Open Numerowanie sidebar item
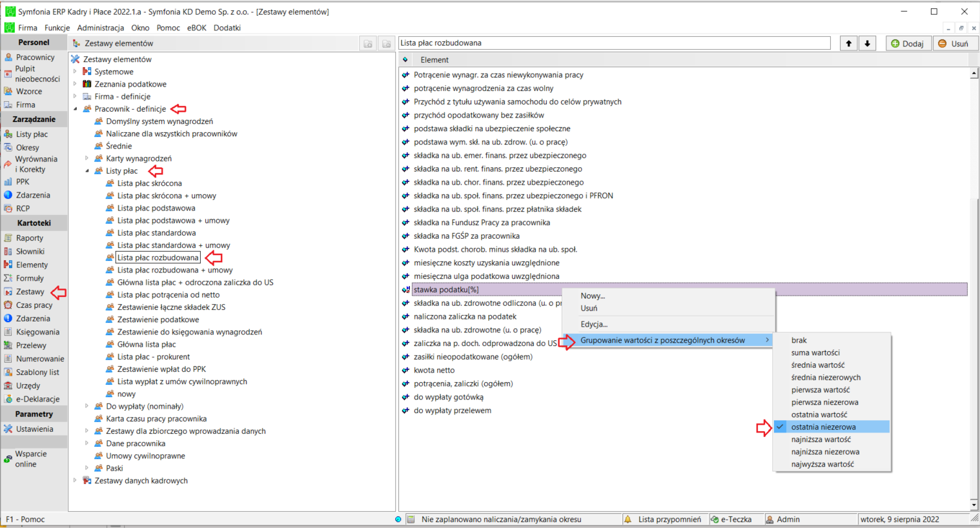980x528 pixels. tap(40, 359)
